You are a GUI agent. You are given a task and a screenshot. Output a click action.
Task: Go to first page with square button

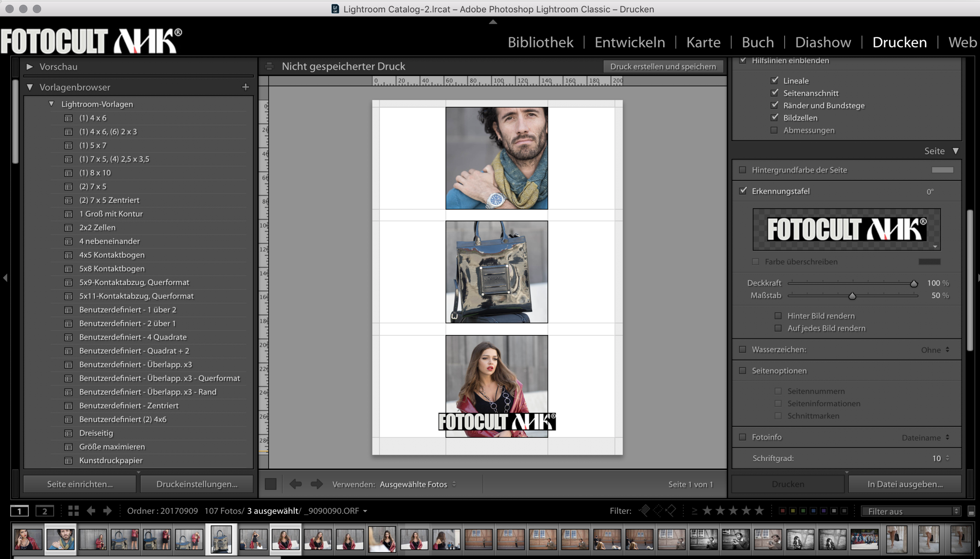pos(270,484)
